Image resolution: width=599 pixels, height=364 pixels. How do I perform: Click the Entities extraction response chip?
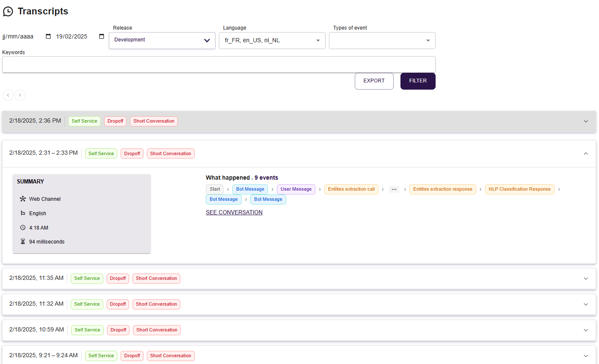443,189
